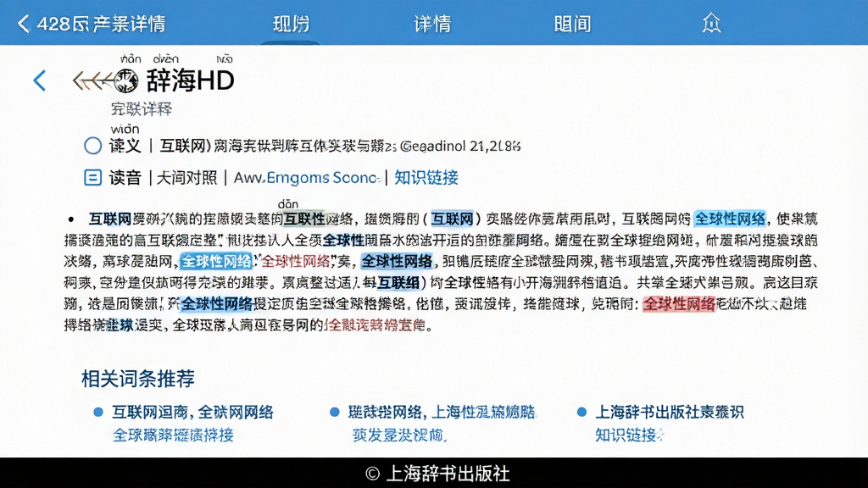The width and height of the screenshot is (868, 488).
Task: Open the 知识链接 link in the 读音 row
Action: (426, 178)
